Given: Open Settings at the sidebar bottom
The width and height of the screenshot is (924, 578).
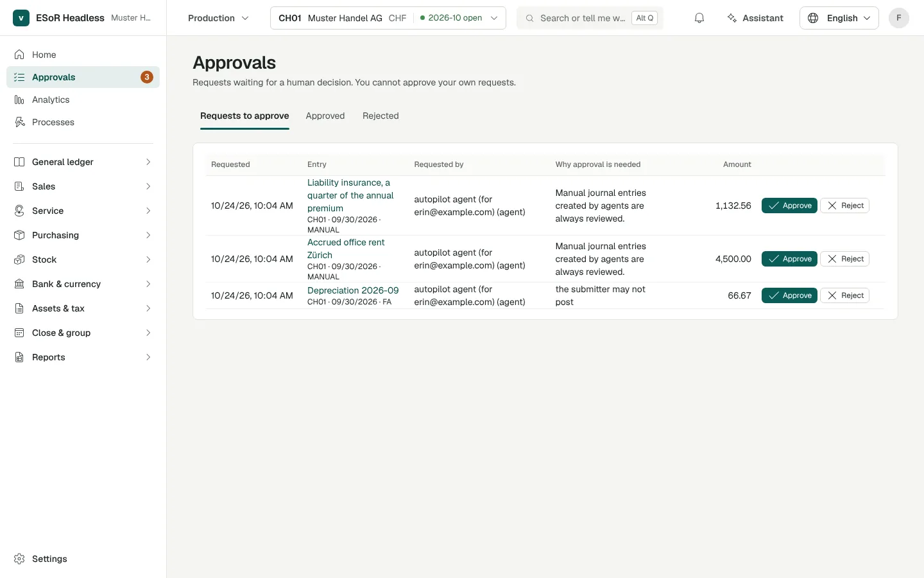Looking at the screenshot, I should click(83, 559).
